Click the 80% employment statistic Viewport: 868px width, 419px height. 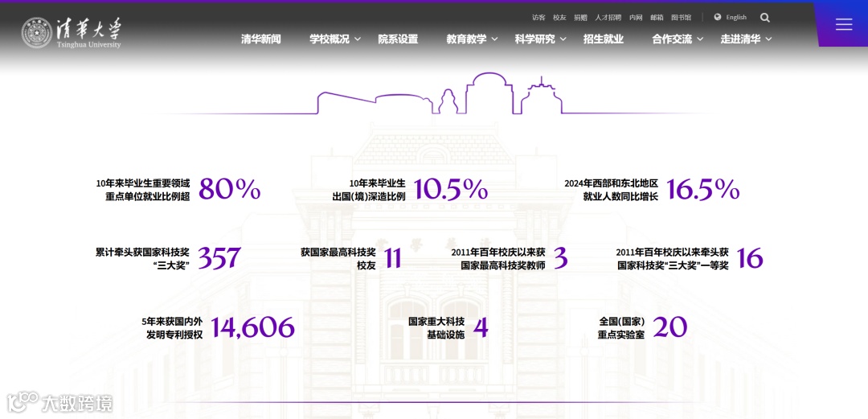tap(229, 190)
